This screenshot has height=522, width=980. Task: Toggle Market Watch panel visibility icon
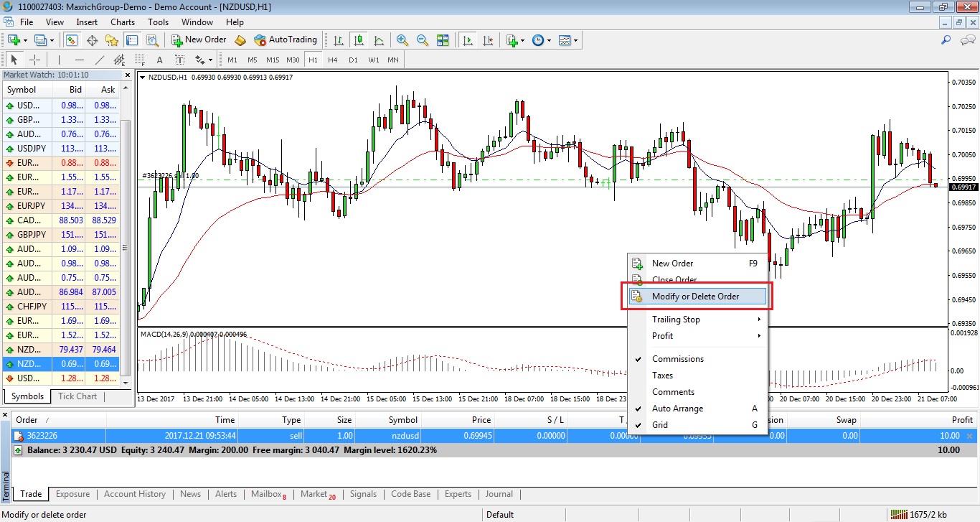72,40
